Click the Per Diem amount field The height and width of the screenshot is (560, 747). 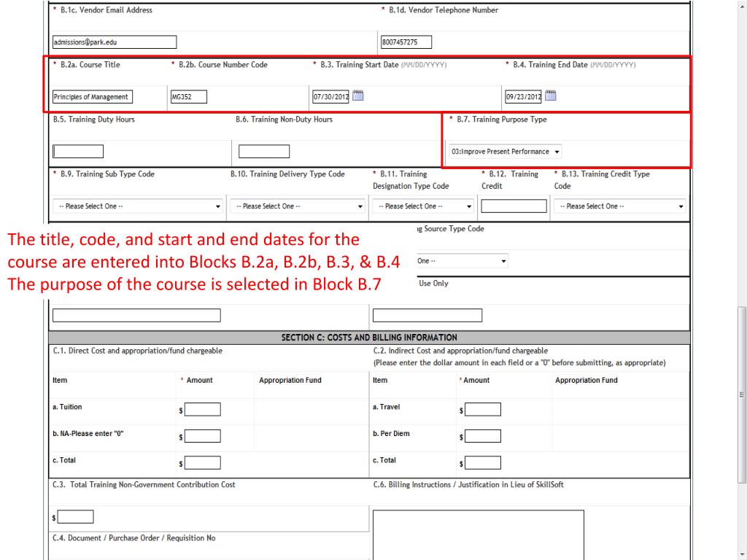tap(483, 436)
